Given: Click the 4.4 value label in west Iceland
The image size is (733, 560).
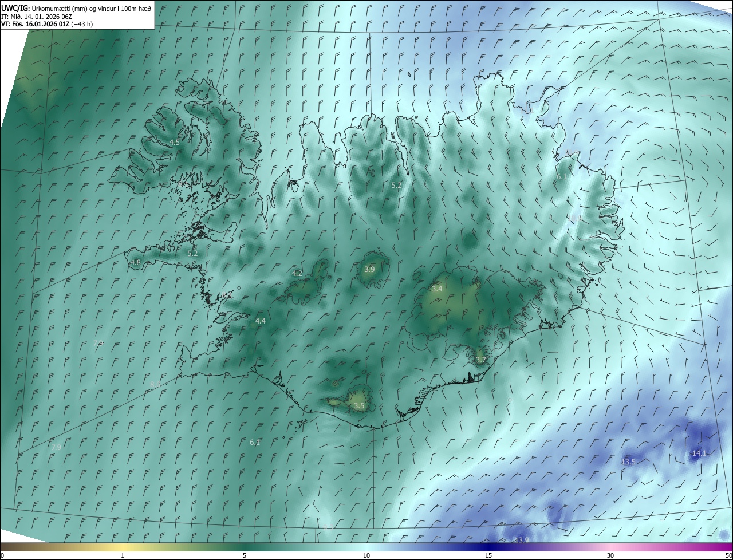Looking at the screenshot, I should (260, 321).
